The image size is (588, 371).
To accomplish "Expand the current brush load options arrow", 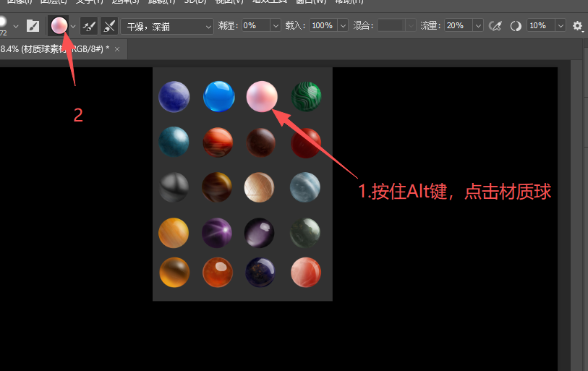I will [x=73, y=26].
